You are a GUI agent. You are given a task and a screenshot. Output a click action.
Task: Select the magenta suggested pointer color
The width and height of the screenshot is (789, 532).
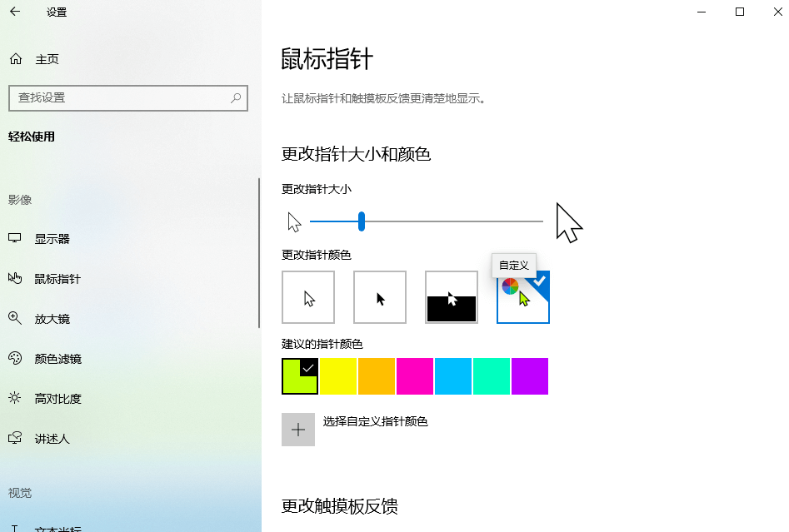pos(415,376)
